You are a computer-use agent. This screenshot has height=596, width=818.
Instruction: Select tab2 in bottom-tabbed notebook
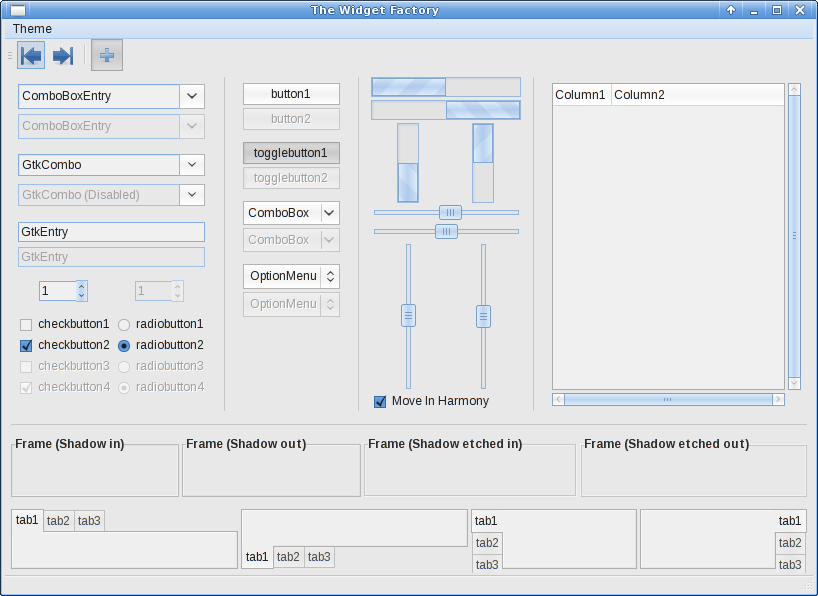(x=288, y=557)
